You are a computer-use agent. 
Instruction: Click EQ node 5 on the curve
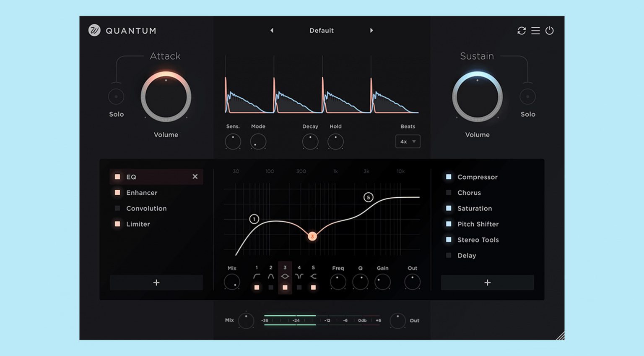point(368,197)
